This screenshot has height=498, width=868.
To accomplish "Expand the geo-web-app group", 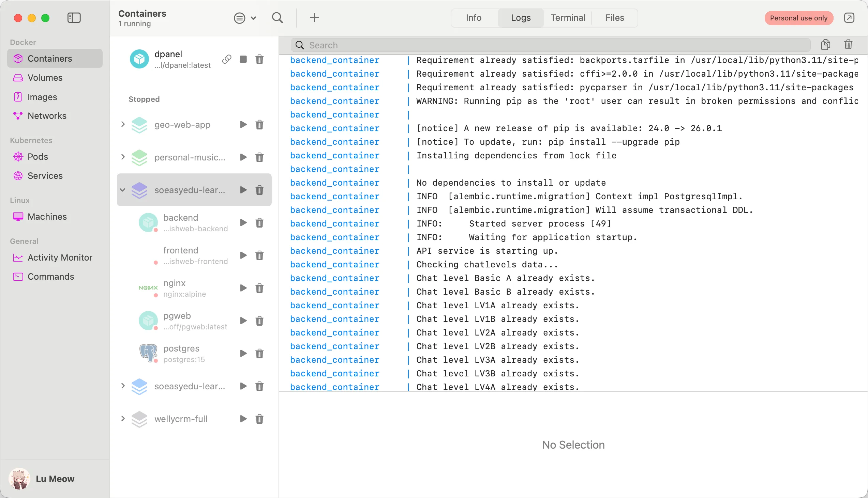I will 122,125.
